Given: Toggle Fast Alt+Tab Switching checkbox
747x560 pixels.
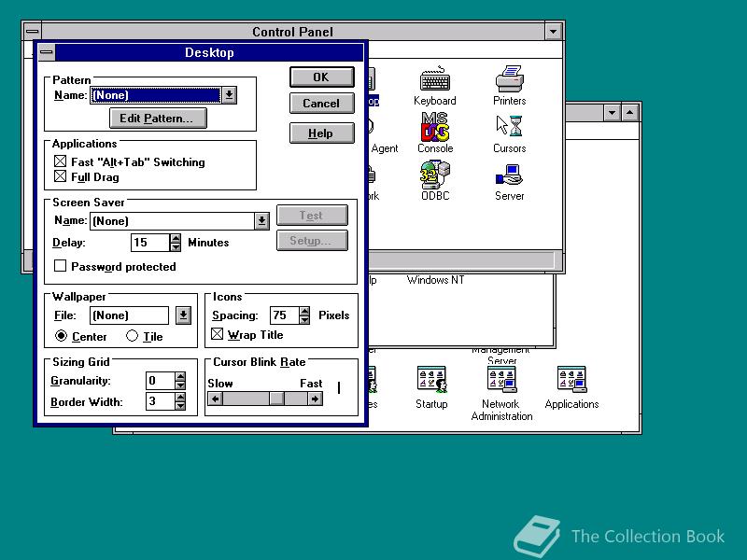Looking at the screenshot, I should click(x=60, y=161).
